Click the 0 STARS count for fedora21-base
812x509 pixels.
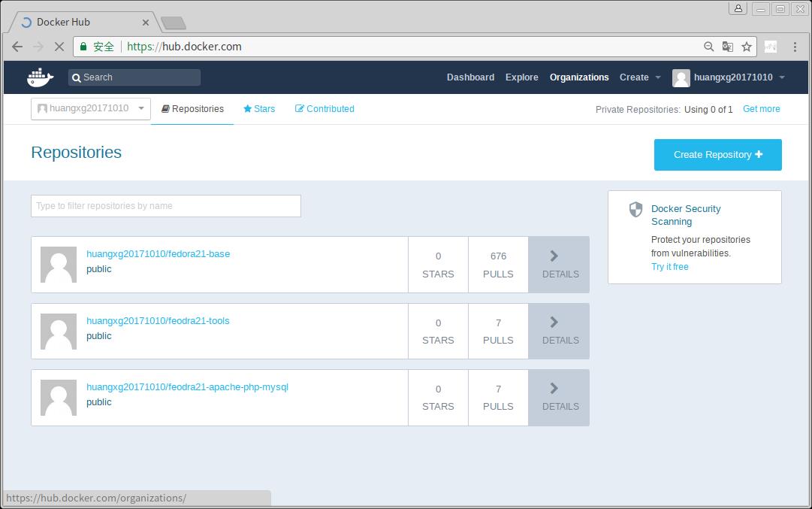pyautogui.click(x=438, y=265)
